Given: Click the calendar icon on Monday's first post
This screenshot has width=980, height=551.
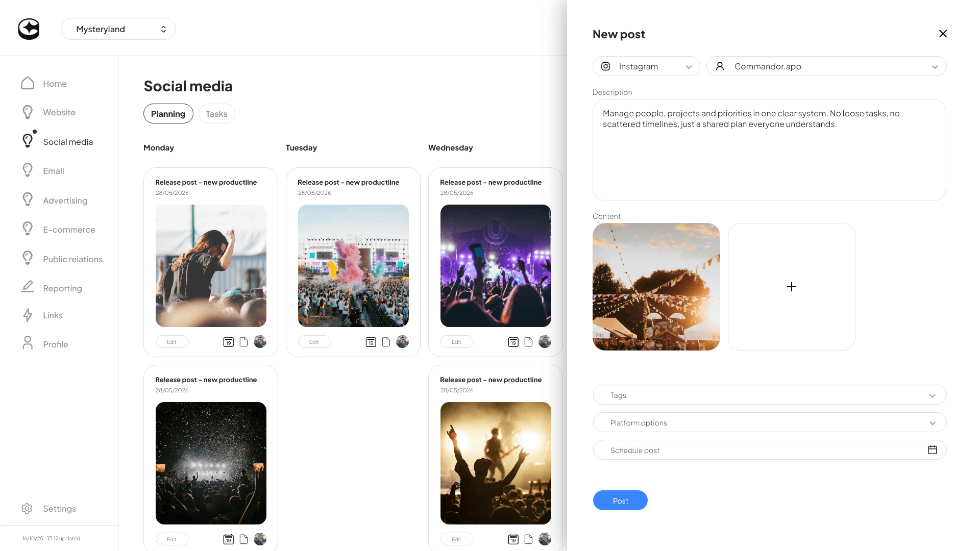Looking at the screenshot, I should coord(228,342).
